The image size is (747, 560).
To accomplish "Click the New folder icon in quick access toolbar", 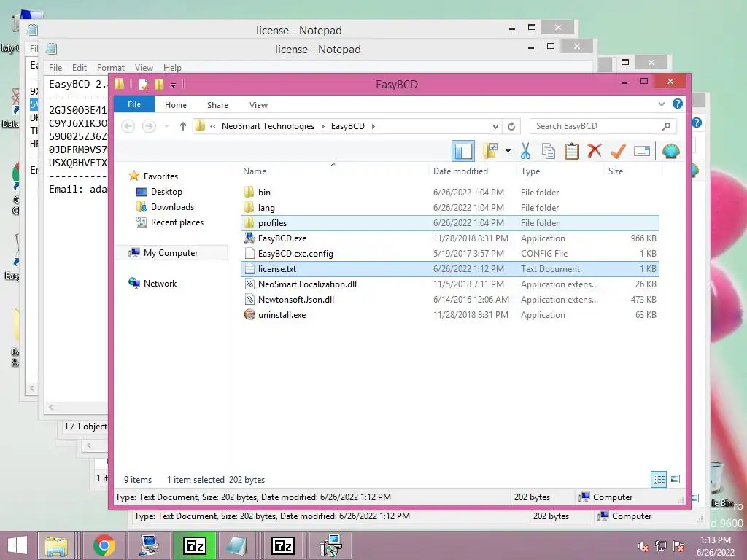I will tap(159, 85).
